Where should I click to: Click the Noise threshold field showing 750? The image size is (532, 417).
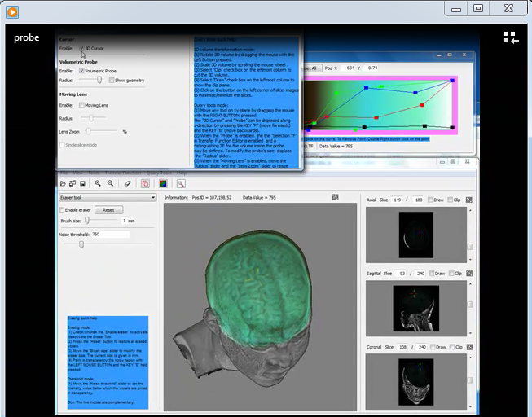(x=110, y=234)
